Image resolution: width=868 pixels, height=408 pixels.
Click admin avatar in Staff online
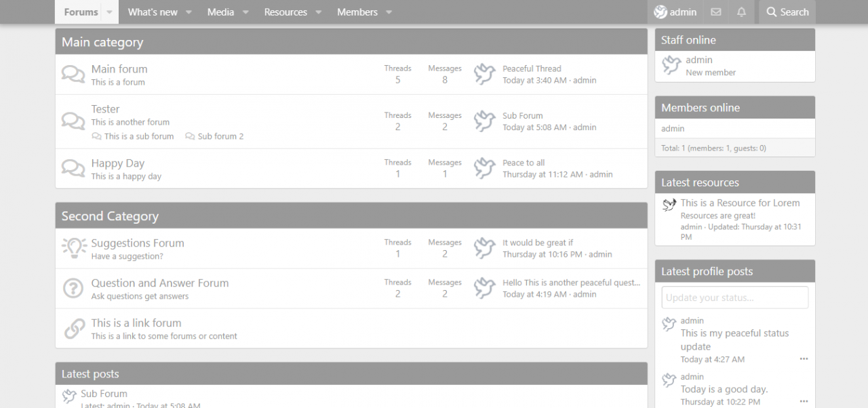click(671, 66)
